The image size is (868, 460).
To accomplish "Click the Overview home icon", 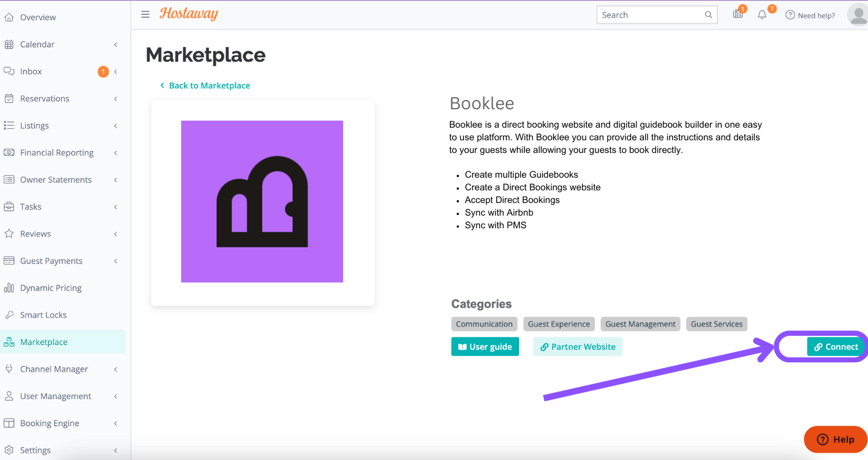I will [9, 17].
